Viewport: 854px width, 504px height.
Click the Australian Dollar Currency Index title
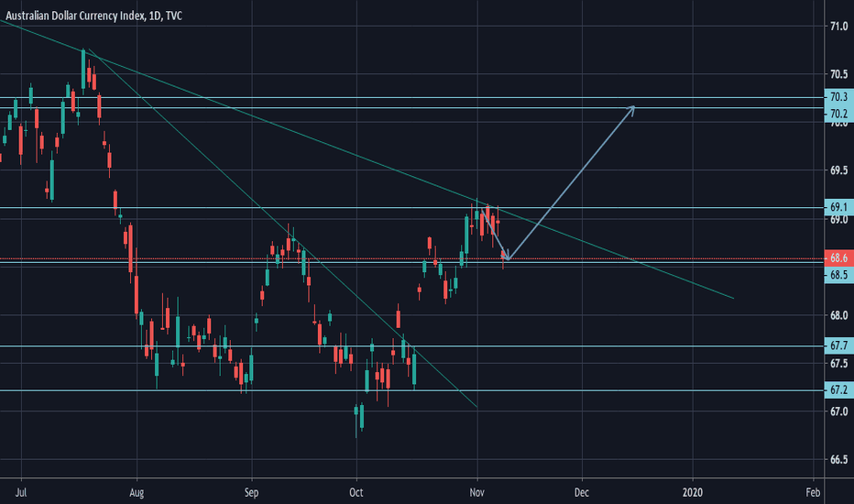click(93, 16)
